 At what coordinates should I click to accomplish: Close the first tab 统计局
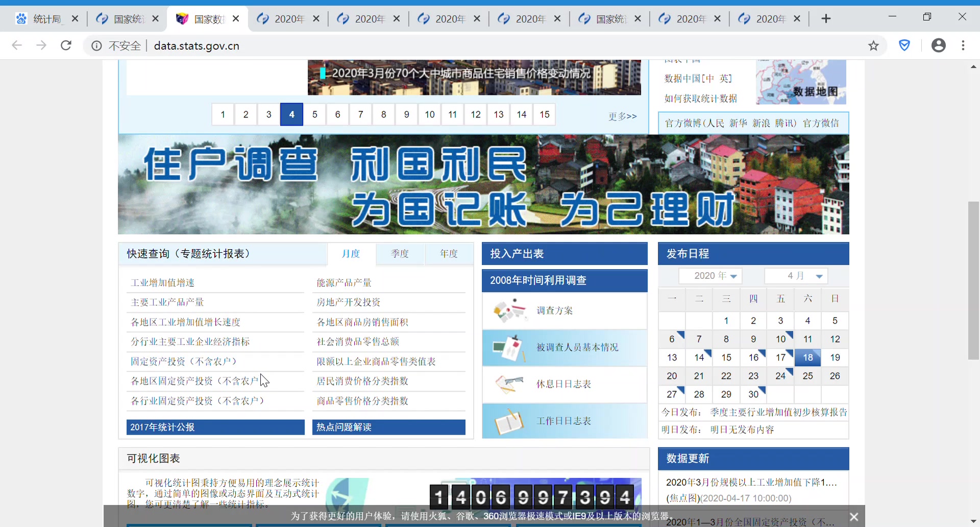point(75,19)
